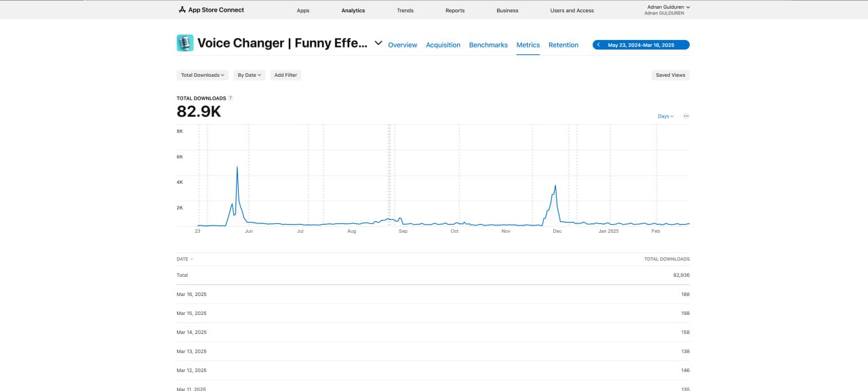Go to previous date range with arrow
The height and width of the screenshot is (391, 868).
click(598, 45)
